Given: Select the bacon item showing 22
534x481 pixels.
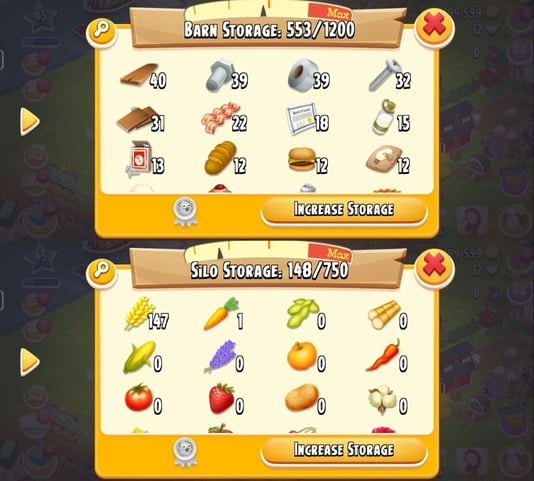Looking at the screenshot, I should (224, 118).
